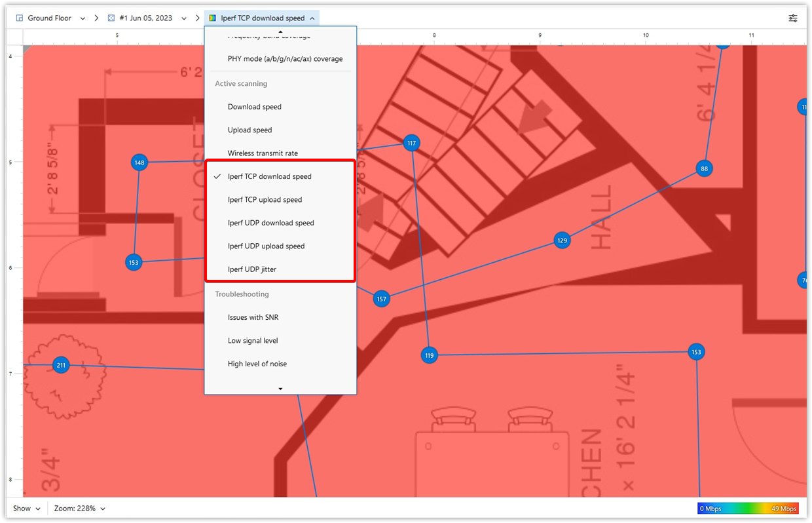Enable the Iperf UDP download speed view
Image resolution: width=812 pixels, height=523 pixels.
point(271,223)
